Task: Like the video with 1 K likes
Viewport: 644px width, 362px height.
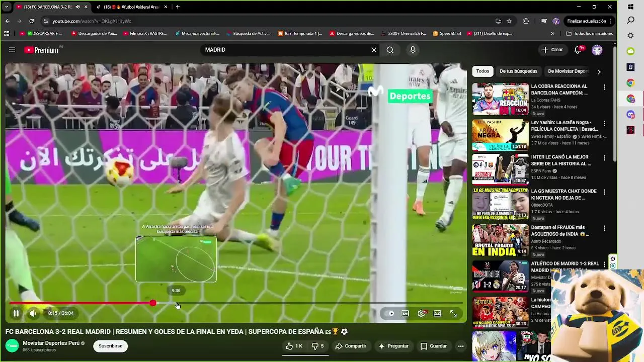Action: 294,346
